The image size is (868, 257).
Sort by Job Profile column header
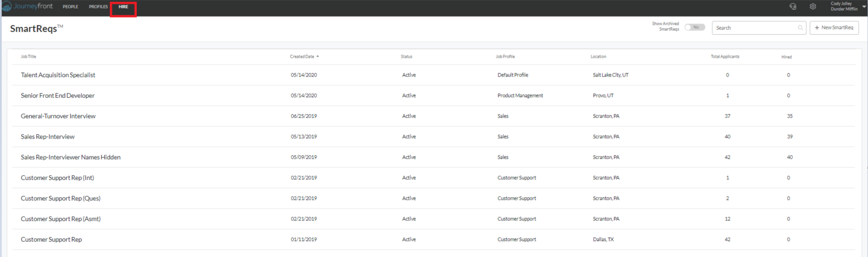[505, 57]
